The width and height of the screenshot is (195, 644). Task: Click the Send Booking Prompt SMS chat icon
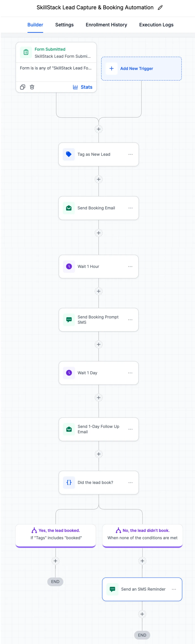(x=69, y=320)
